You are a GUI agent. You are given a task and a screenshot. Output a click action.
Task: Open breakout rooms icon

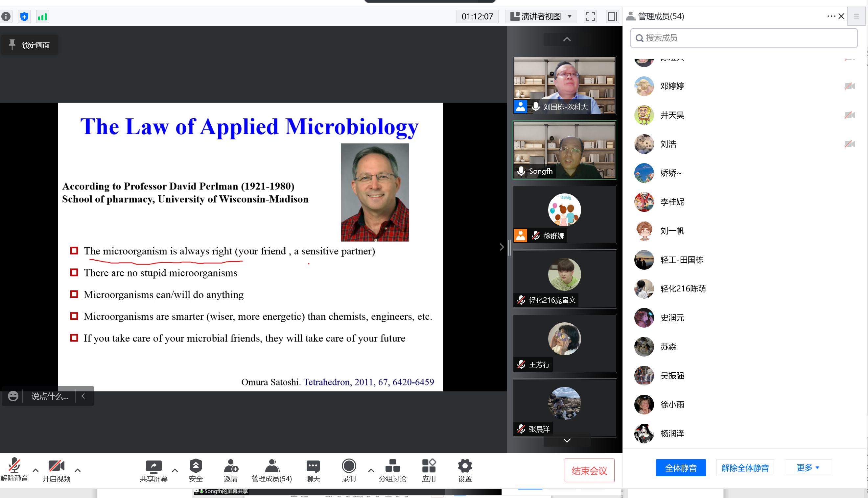click(392, 466)
